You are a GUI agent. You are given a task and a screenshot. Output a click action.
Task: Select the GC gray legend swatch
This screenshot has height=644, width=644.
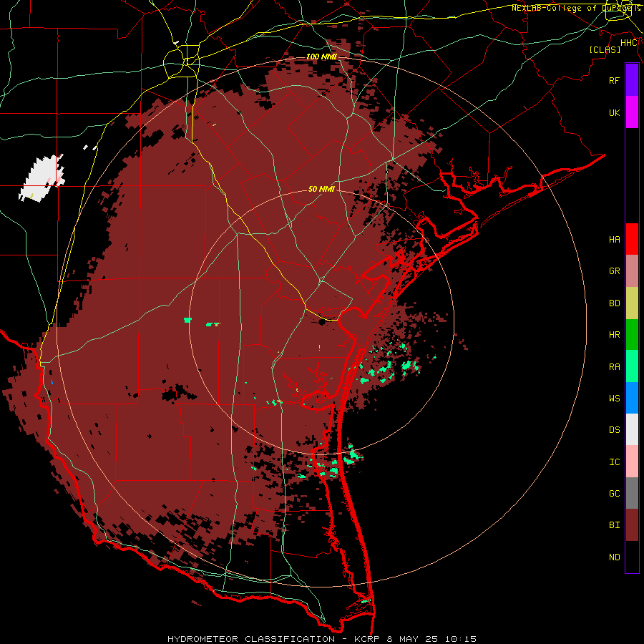(x=632, y=493)
